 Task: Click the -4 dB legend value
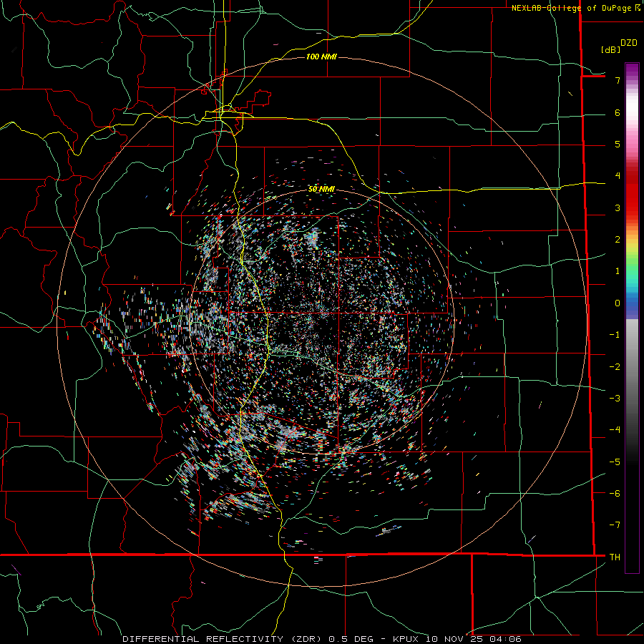coord(615,430)
